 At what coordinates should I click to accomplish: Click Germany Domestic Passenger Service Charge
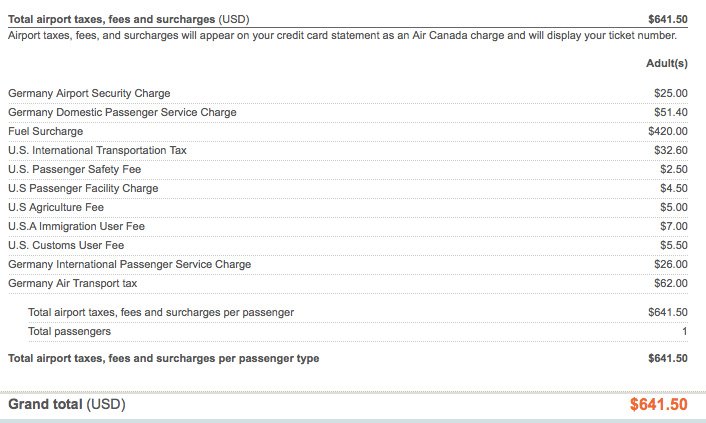[122, 112]
